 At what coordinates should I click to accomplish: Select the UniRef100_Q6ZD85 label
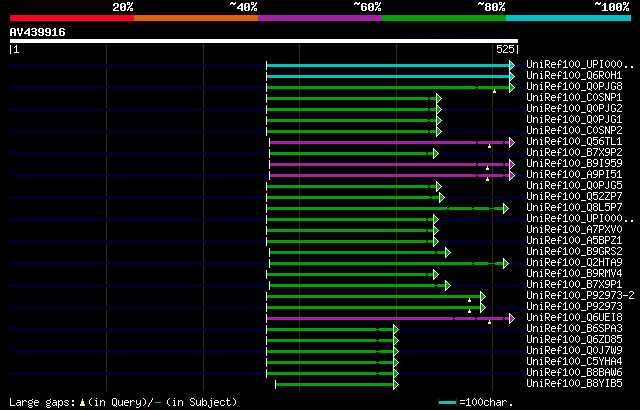pos(574,340)
